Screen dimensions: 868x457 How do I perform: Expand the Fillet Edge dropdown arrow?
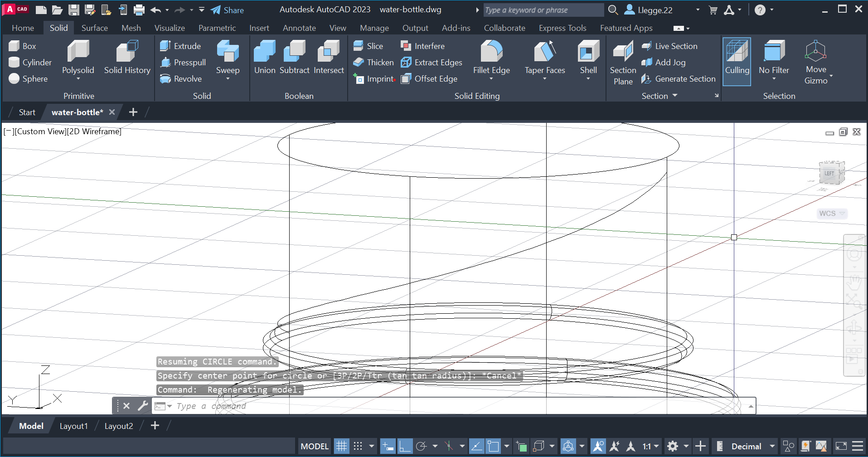click(491, 79)
